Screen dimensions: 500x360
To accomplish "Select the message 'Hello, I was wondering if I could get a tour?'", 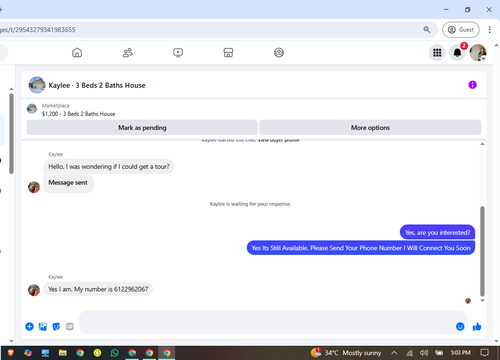I will pyautogui.click(x=109, y=166).
